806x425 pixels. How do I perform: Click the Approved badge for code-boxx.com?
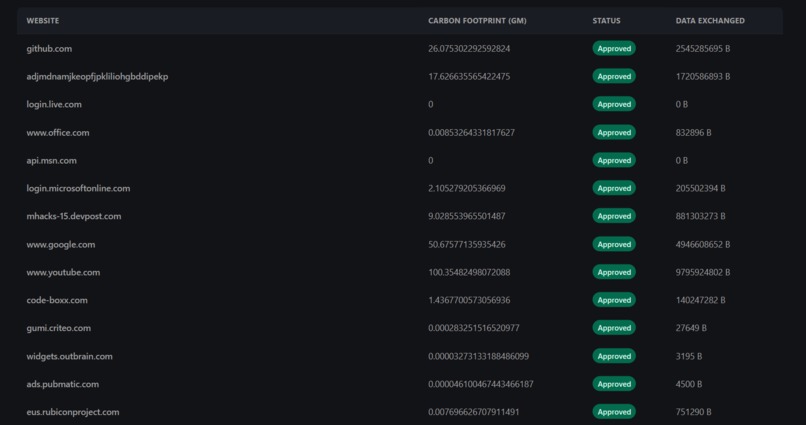(x=614, y=300)
